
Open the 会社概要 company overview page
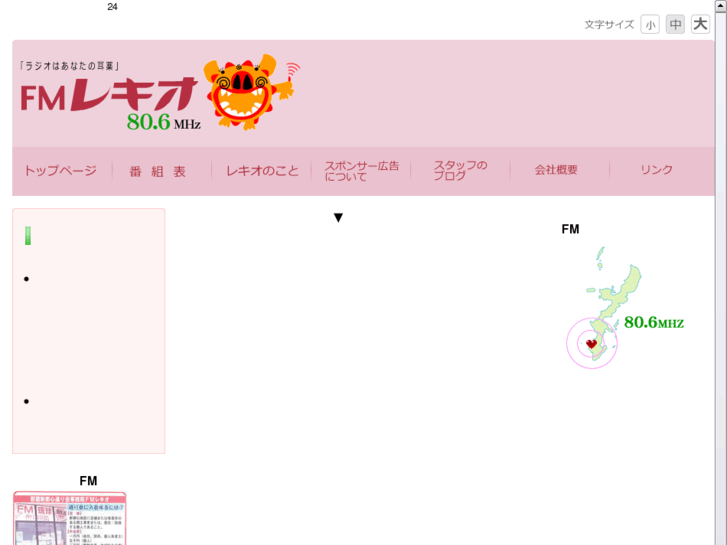(556, 170)
